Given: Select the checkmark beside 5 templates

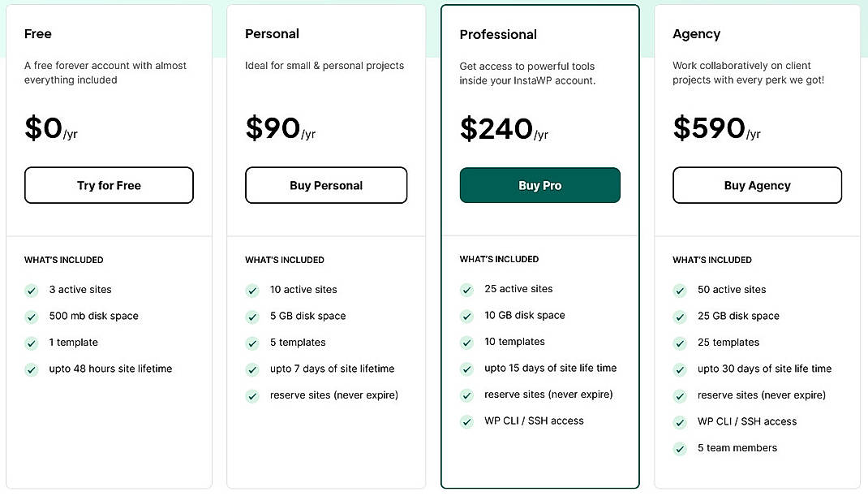Looking at the screenshot, I should click(x=252, y=343).
